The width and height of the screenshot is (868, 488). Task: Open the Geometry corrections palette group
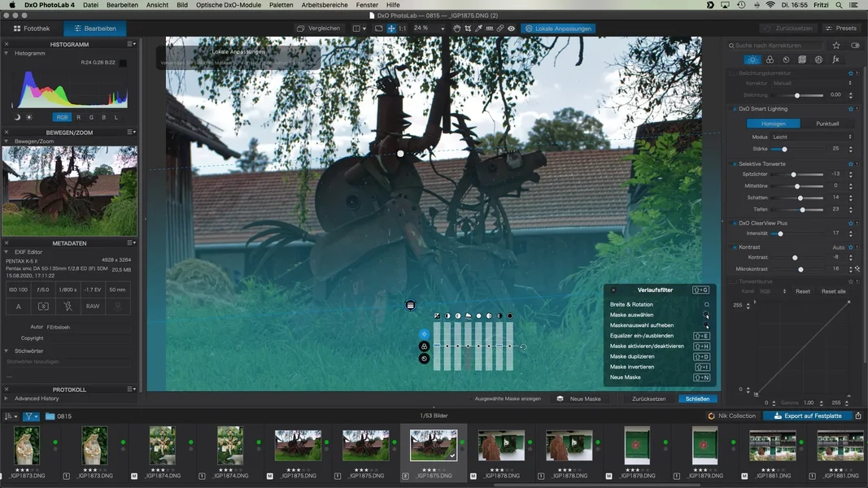pyautogui.click(x=802, y=59)
